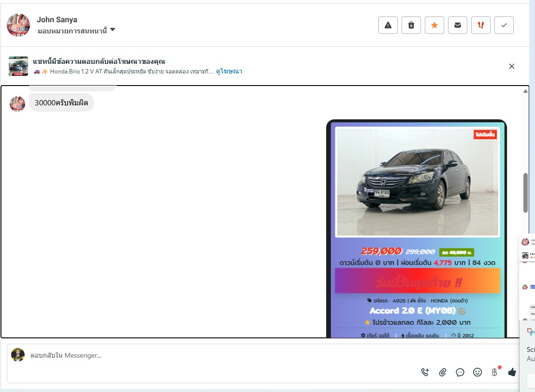Image resolution: width=535 pixels, height=392 pixels.
Task: Dismiss the ad reply banner with X
Action: coord(511,66)
